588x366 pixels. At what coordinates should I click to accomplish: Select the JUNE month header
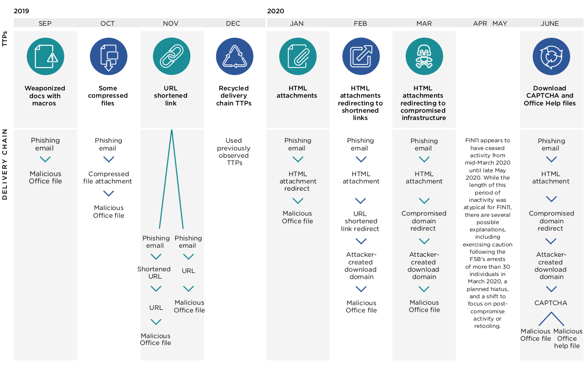coord(550,24)
